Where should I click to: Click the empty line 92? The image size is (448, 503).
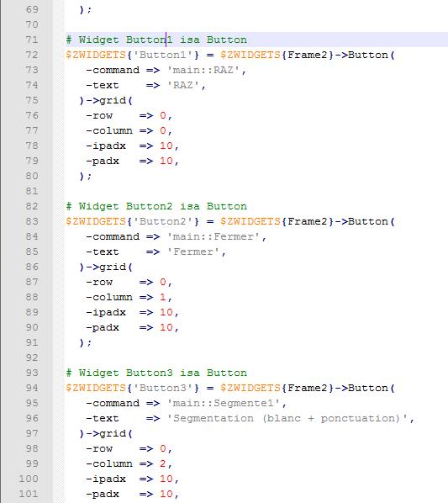coord(256,357)
